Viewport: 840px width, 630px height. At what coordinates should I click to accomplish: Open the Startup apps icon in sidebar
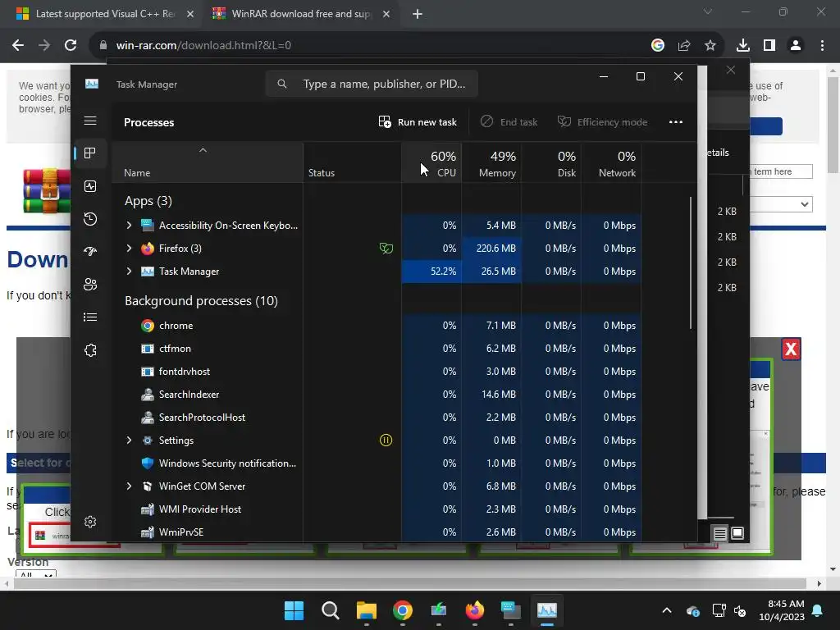point(90,251)
